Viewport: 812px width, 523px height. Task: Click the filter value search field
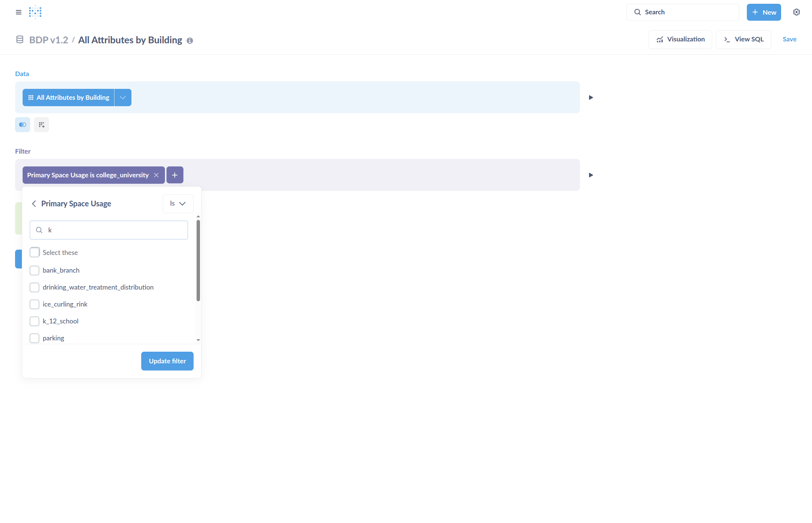pos(113,230)
